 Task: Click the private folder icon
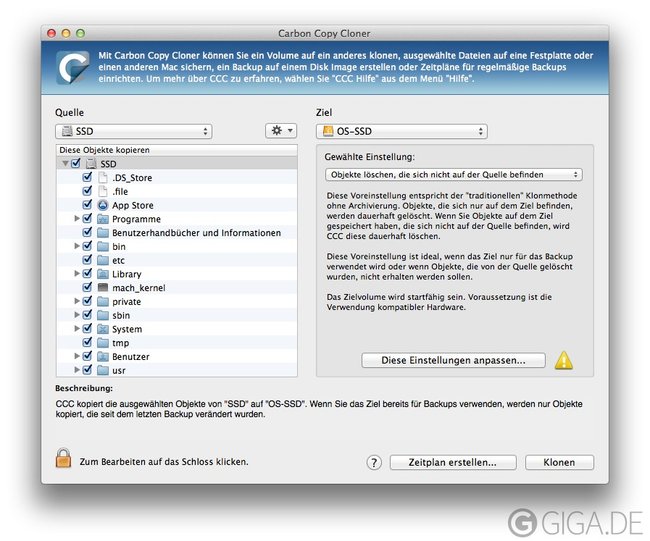(103, 301)
